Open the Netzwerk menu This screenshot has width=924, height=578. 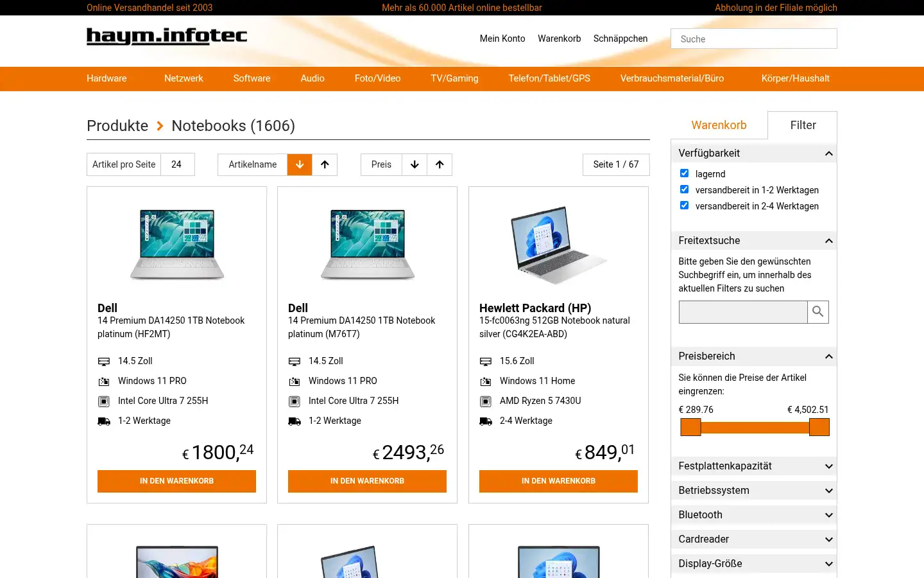coord(184,78)
